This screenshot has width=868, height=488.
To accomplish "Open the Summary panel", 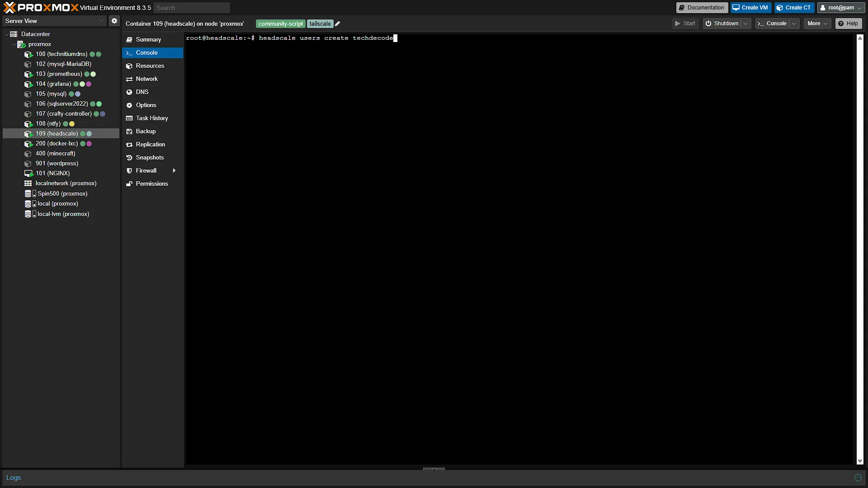I will [x=152, y=40].
